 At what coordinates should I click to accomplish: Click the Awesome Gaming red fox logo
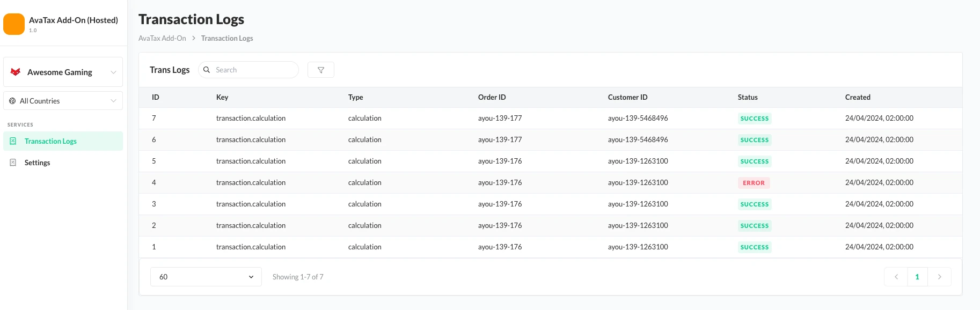click(x=16, y=72)
